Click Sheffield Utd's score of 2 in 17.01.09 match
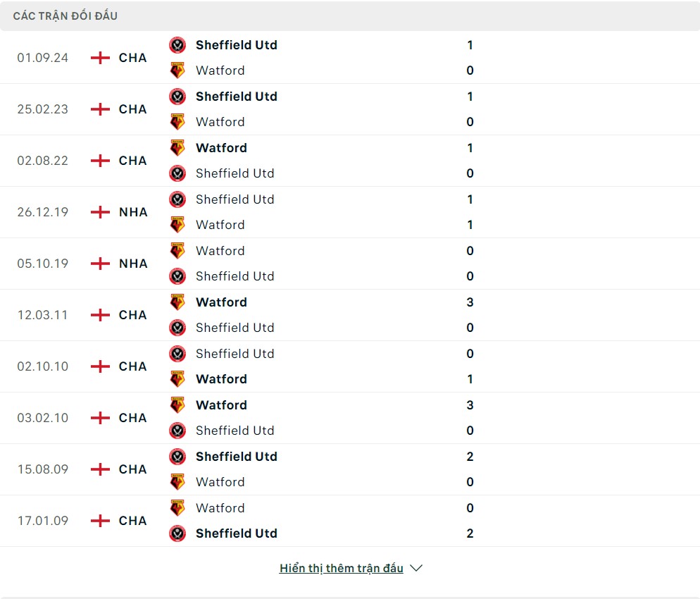700x599 pixels. pos(470,533)
